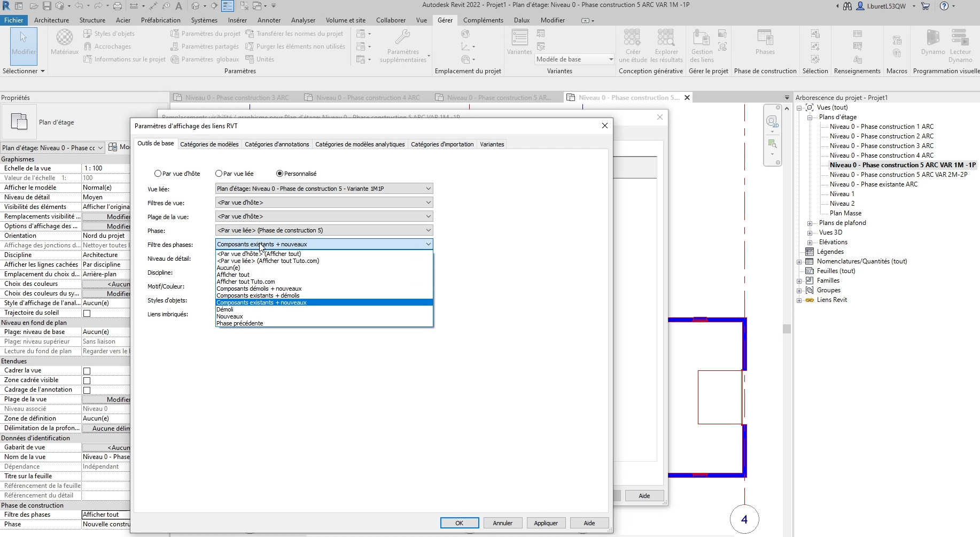Click the Paramètres supplémentaires wrench icon

click(x=402, y=38)
